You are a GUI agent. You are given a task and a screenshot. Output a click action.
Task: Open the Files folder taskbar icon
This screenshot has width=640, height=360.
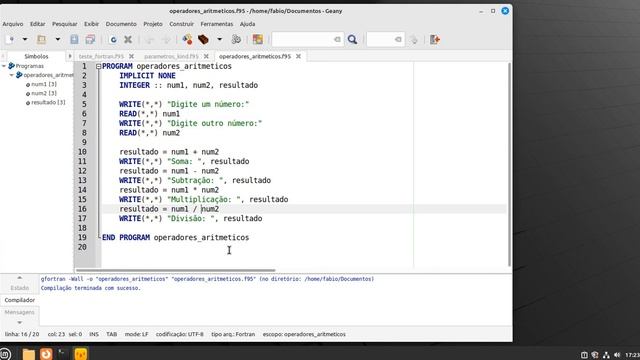pos(29,354)
